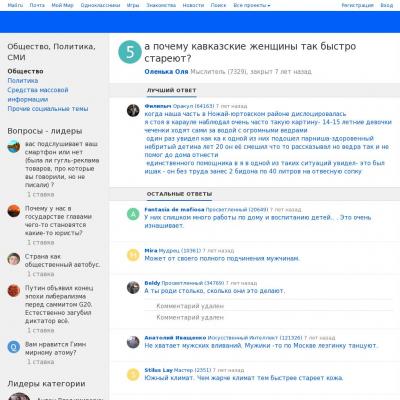Open Анатолий Иващенко profile link
This screenshot has height=400, width=400.
[175, 338]
